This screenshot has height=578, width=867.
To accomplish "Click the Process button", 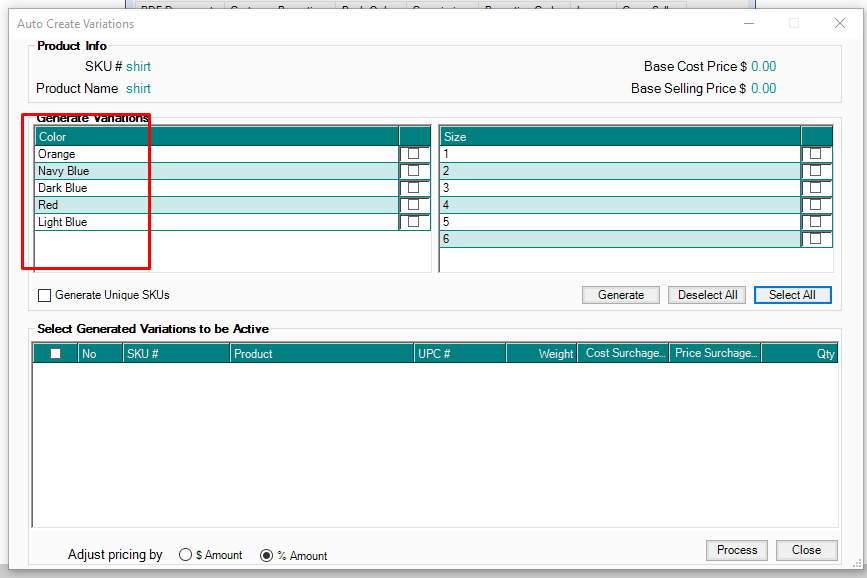I will pyautogui.click(x=737, y=550).
